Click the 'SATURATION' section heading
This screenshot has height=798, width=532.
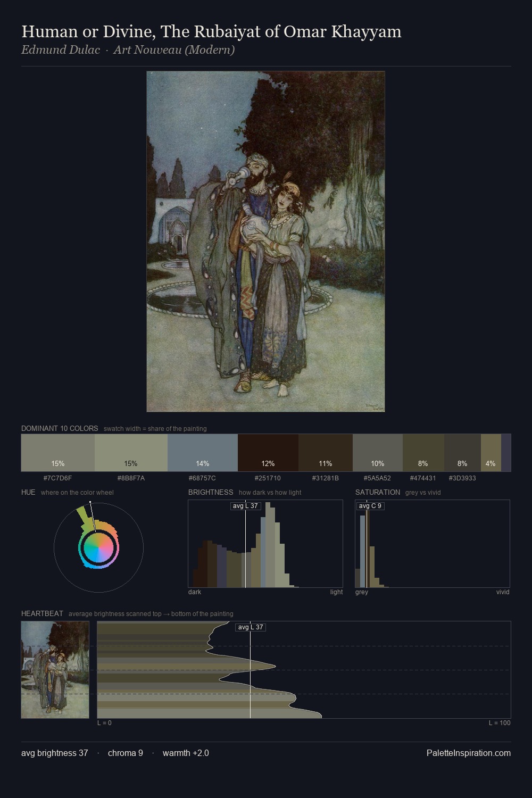coord(378,492)
